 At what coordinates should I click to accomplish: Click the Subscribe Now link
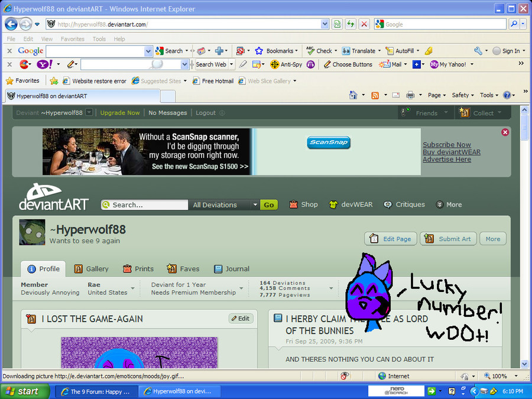447,145
